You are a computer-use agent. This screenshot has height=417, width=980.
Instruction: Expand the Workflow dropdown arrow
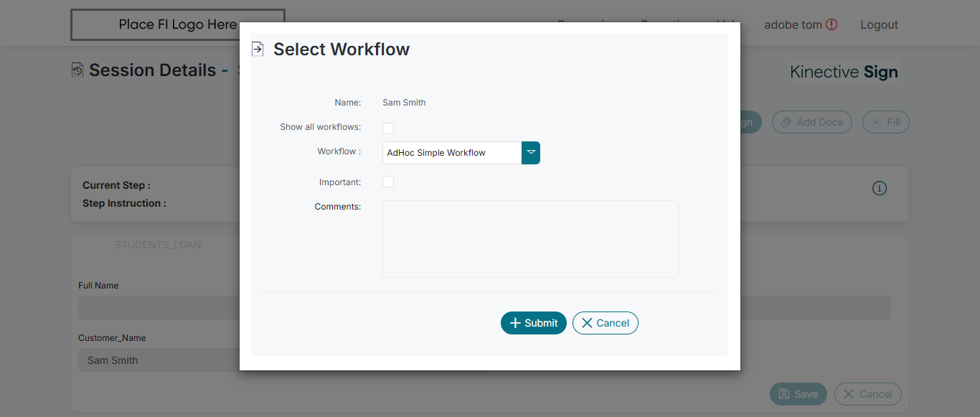[531, 153]
